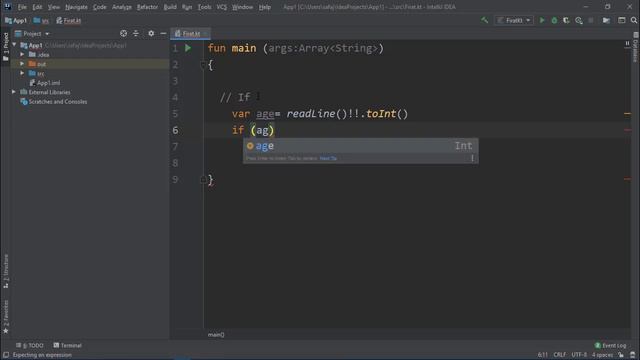Open Project panel settings gear
640x360 pixels.
click(x=151, y=33)
